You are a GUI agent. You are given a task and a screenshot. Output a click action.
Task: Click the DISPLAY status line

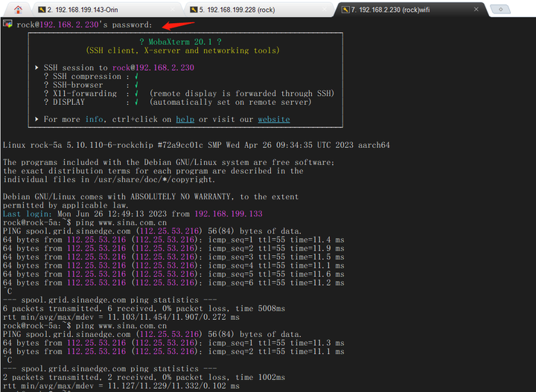tap(177, 102)
